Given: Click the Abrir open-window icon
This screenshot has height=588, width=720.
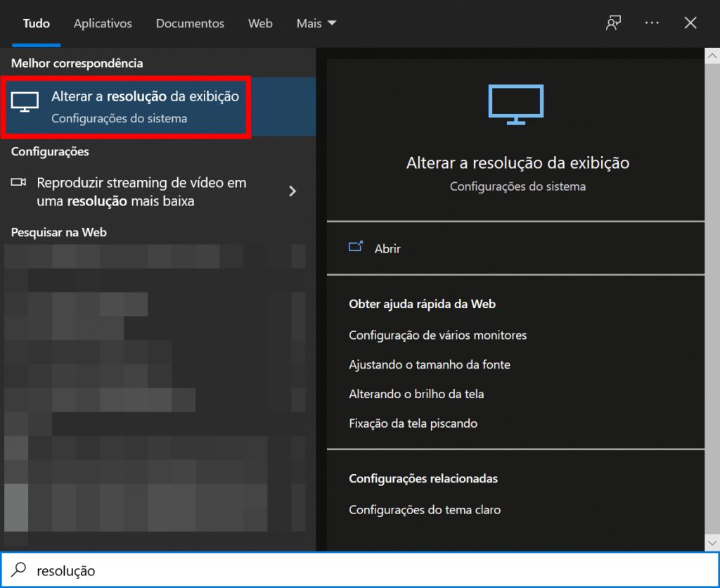Looking at the screenshot, I should tap(356, 248).
